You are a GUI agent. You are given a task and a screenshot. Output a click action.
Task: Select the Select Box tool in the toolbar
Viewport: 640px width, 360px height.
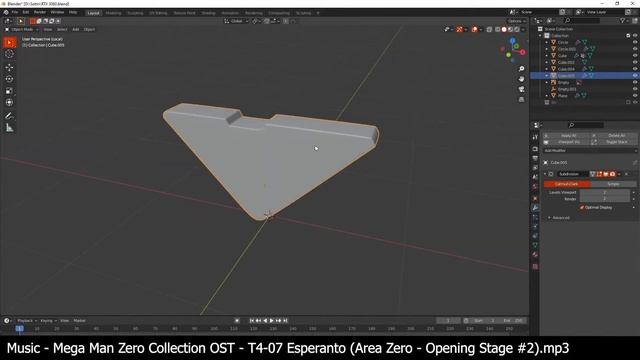pyautogui.click(x=9, y=42)
